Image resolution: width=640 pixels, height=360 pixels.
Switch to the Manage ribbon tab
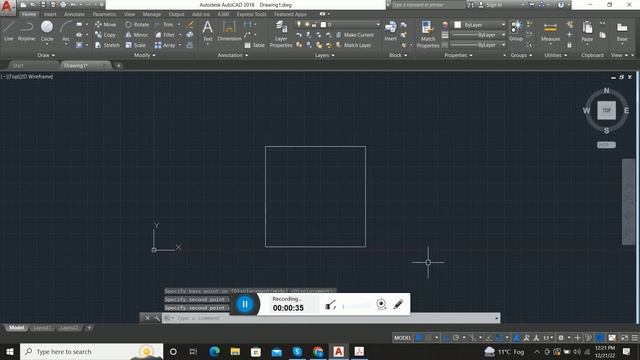pos(152,14)
